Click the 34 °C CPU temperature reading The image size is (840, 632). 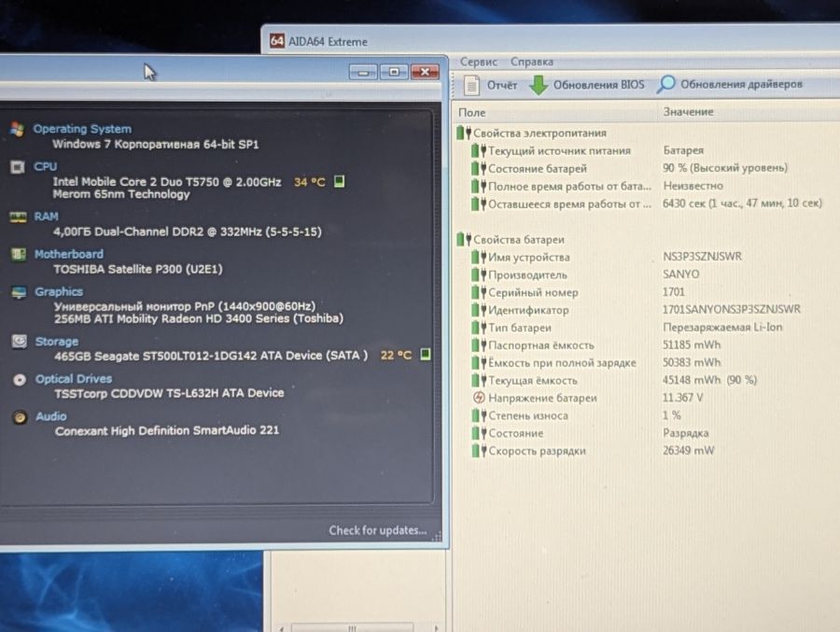coord(310,182)
